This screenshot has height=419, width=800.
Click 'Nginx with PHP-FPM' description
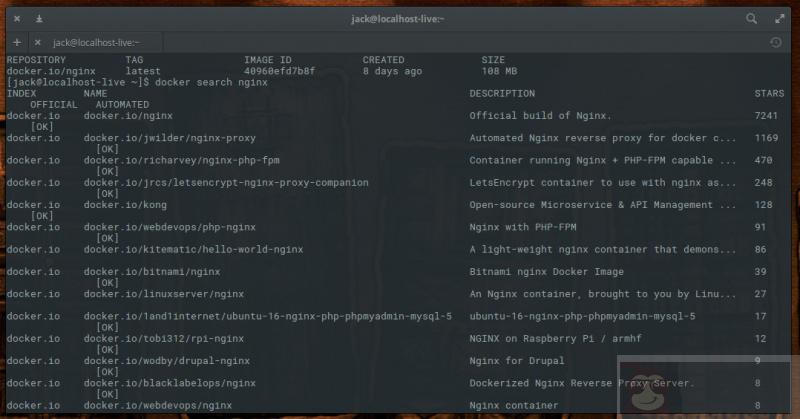pos(523,227)
